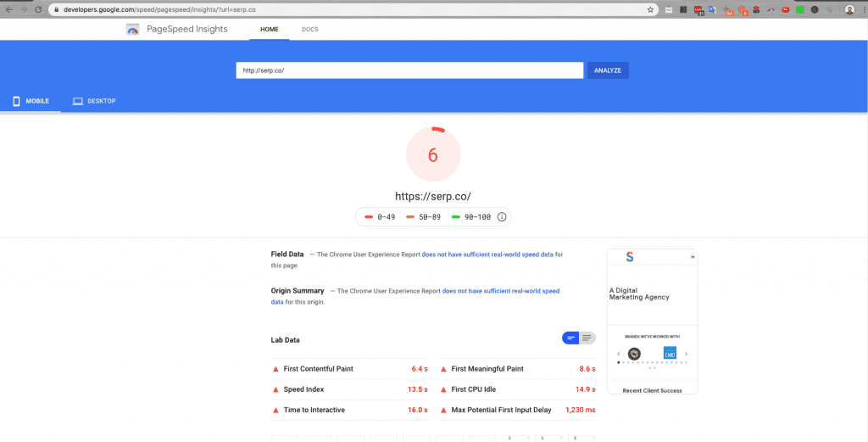Open the Google Translate extension
Viewport: 868px width, 442px height.
[x=712, y=9]
